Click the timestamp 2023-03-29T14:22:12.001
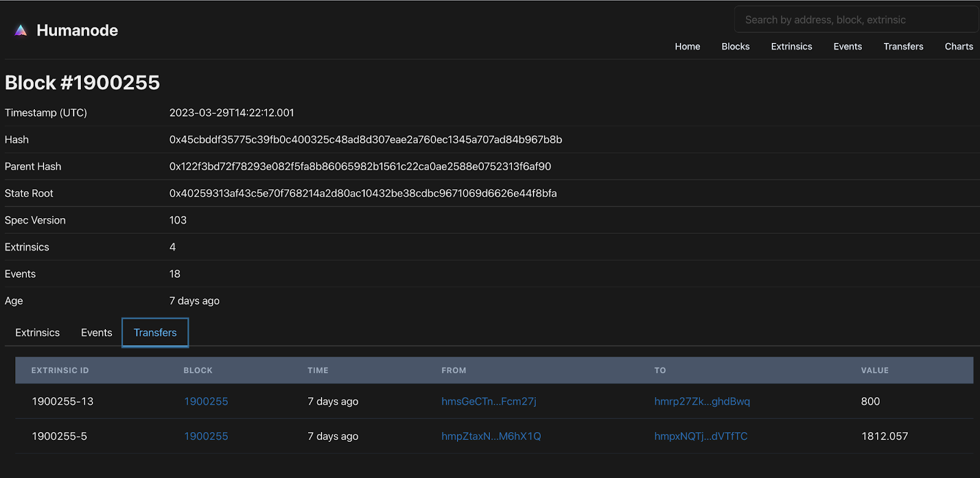 [x=232, y=113]
